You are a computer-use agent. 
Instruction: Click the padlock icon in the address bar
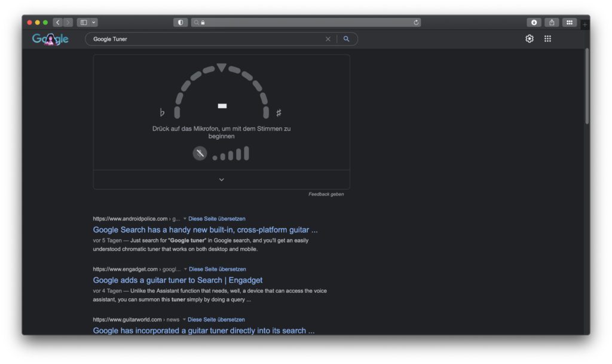203,23
